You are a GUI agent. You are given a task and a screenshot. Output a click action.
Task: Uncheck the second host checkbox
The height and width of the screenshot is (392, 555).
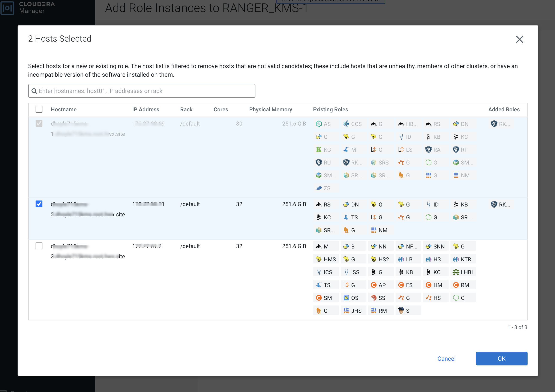(39, 204)
